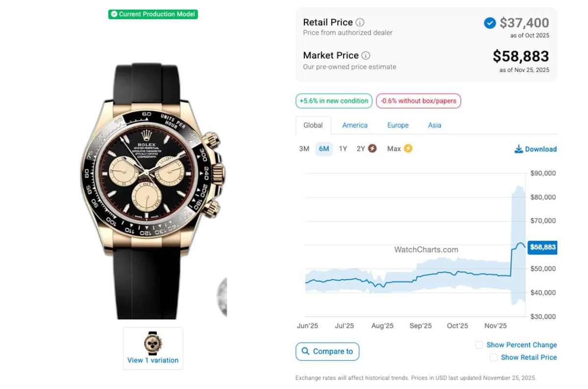Click the magnifier icon in Compare to
Image resolution: width=588 pixels, height=389 pixels.
coord(305,351)
